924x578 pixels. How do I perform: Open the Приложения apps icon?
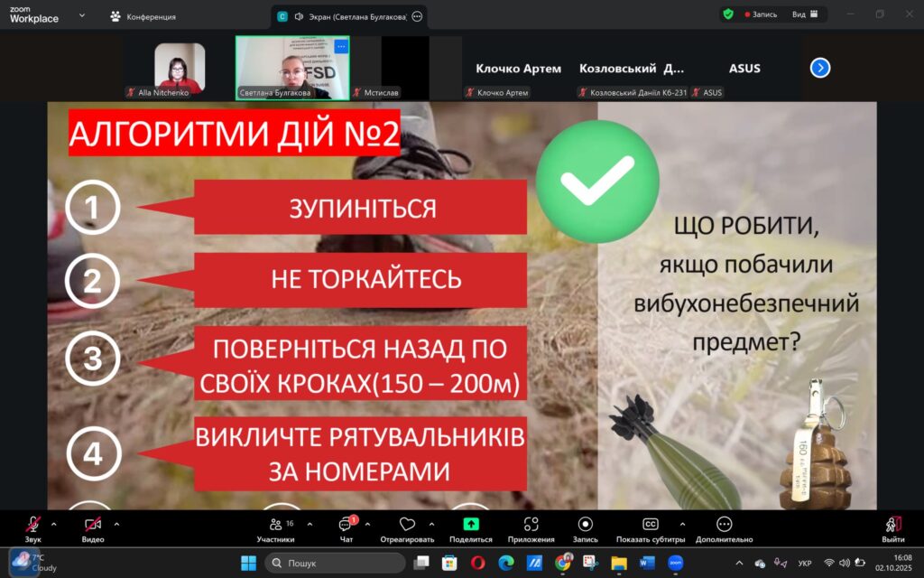point(531,525)
